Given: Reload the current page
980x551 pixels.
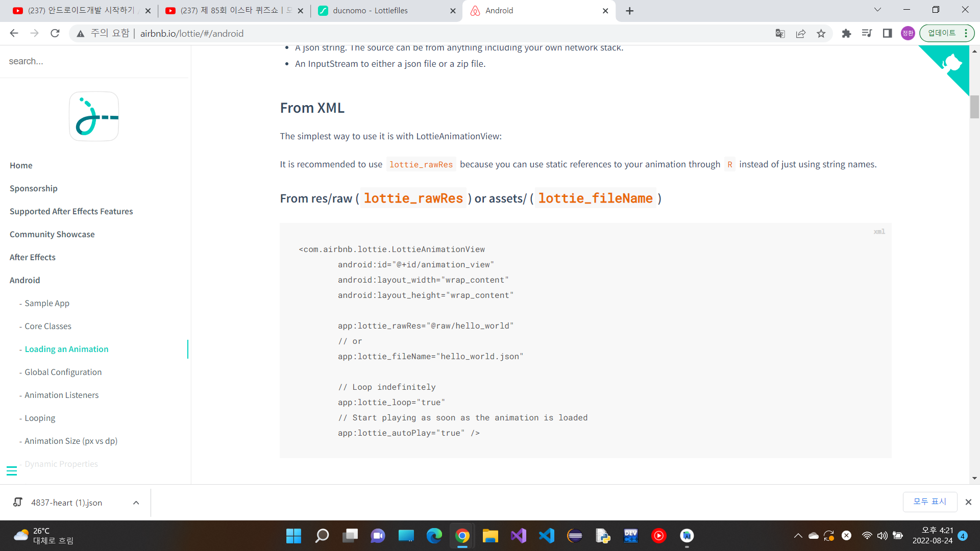Looking at the screenshot, I should [55, 34].
